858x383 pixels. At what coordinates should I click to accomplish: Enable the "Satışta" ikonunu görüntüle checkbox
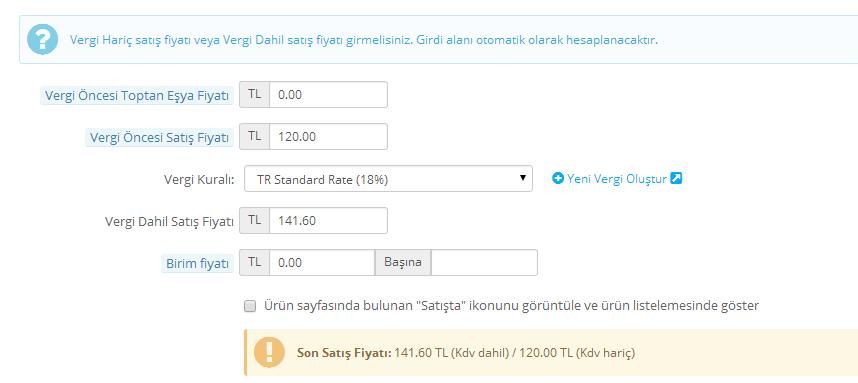click(x=250, y=306)
